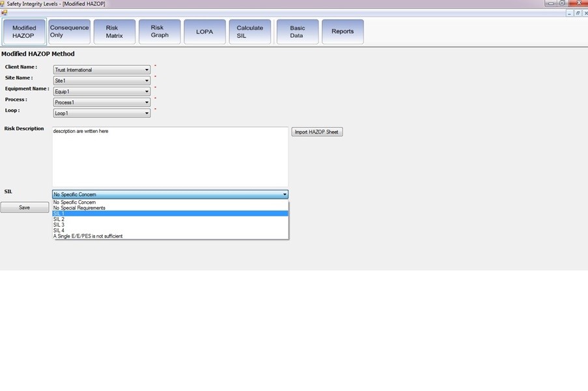
Task: Click the Save button
Action: [24, 207]
